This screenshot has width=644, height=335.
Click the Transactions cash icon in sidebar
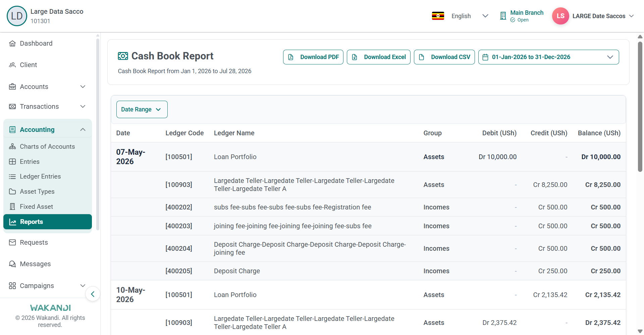(12, 106)
